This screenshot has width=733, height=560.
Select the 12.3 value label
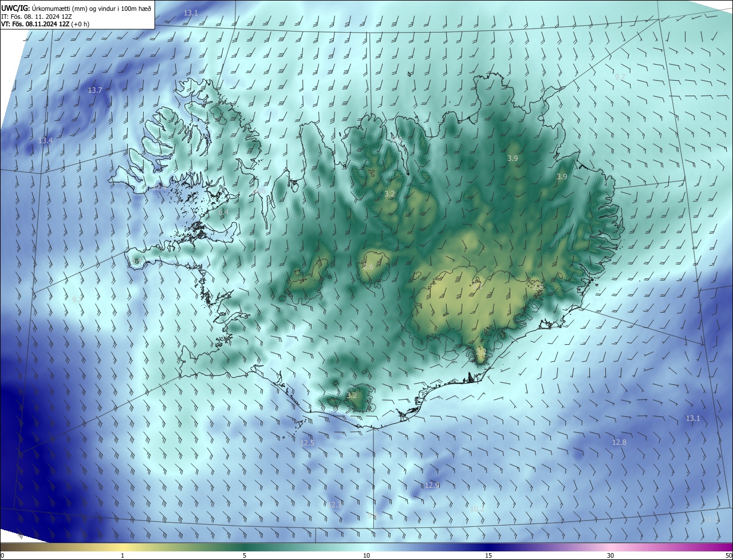coord(335,504)
